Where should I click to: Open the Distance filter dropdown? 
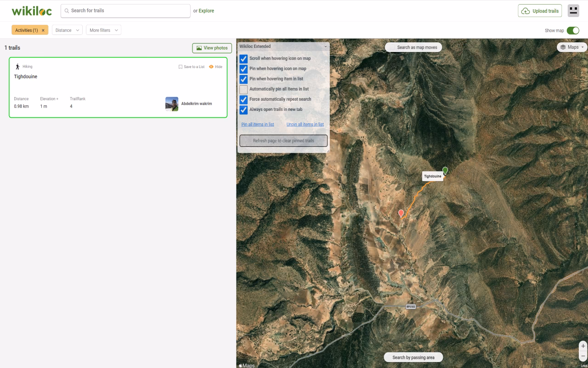pos(67,30)
